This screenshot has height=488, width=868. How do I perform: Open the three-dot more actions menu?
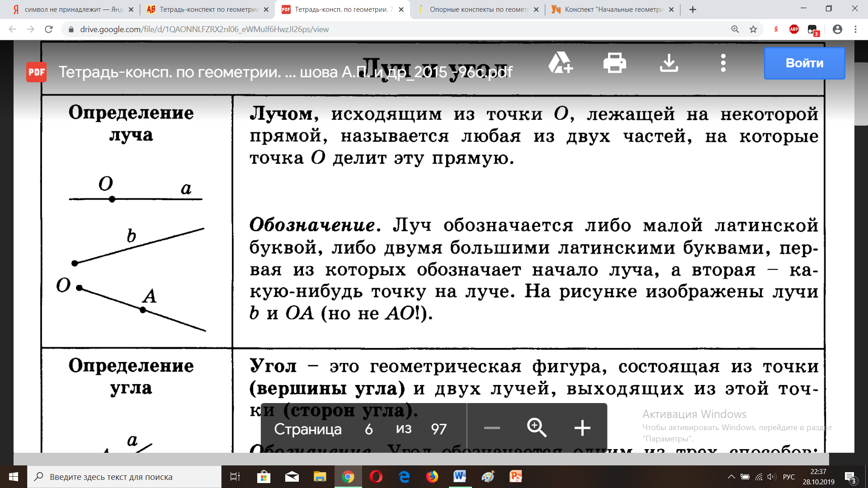pos(723,63)
